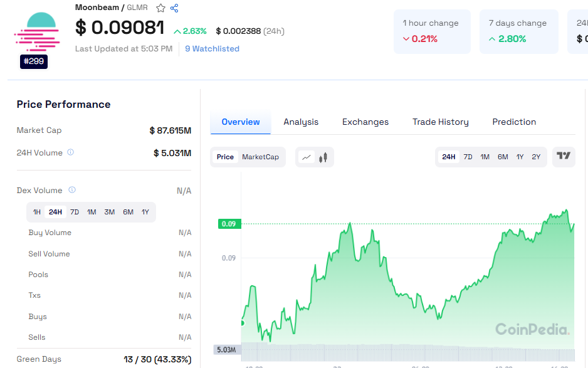Click the Moonbeam / GLMR title
This screenshot has height=368, width=588.
tap(112, 8)
